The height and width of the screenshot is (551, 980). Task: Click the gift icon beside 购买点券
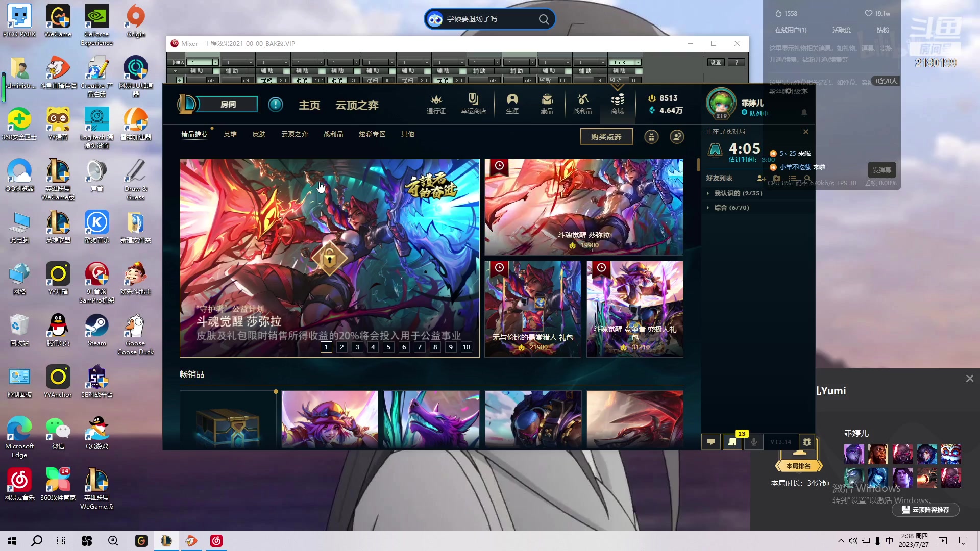(651, 137)
